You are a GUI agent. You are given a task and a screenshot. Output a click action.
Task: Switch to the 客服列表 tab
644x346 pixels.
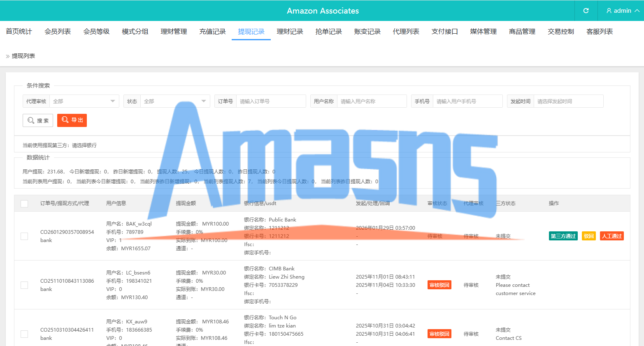click(x=600, y=31)
